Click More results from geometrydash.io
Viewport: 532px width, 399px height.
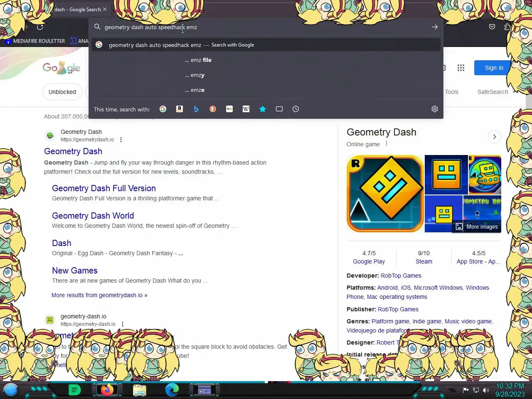(x=99, y=295)
